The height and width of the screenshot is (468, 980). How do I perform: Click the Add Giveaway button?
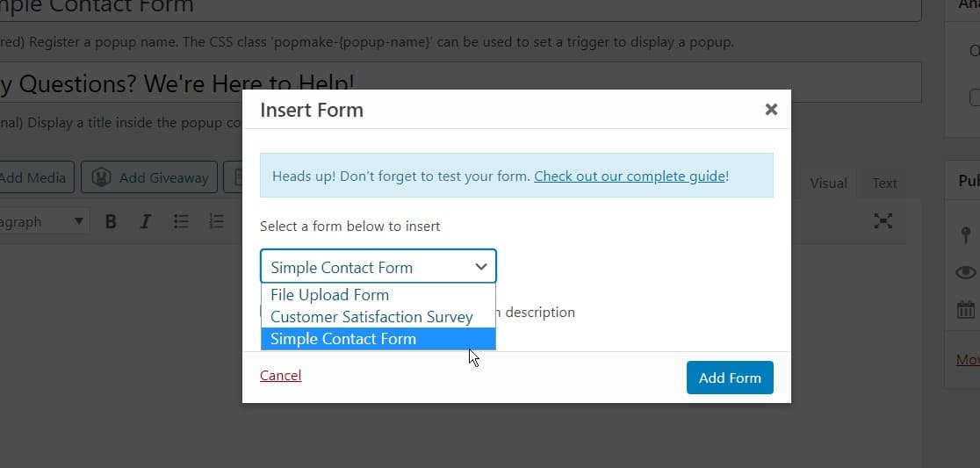point(149,177)
